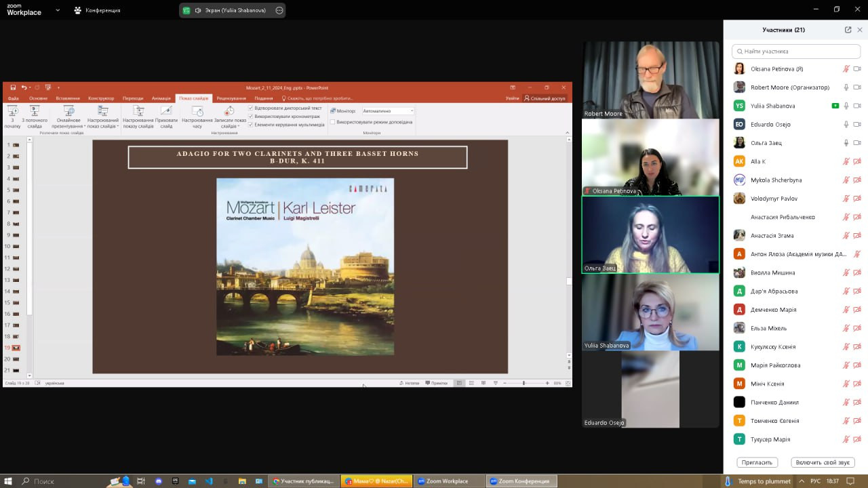Click Robert Moore's microphone icon
The height and width of the screenshot is (488, 868).
tap(846, 87)
